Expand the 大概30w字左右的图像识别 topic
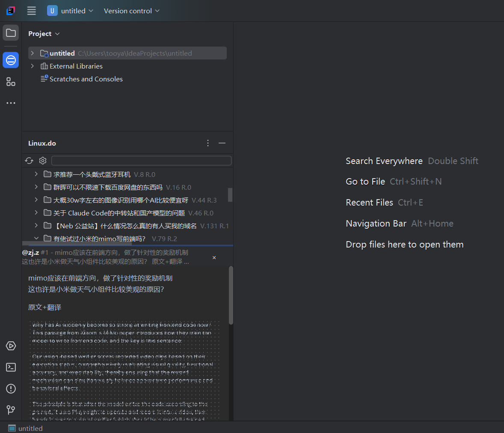This screenshot has width=504, height=433. point(36,200)
